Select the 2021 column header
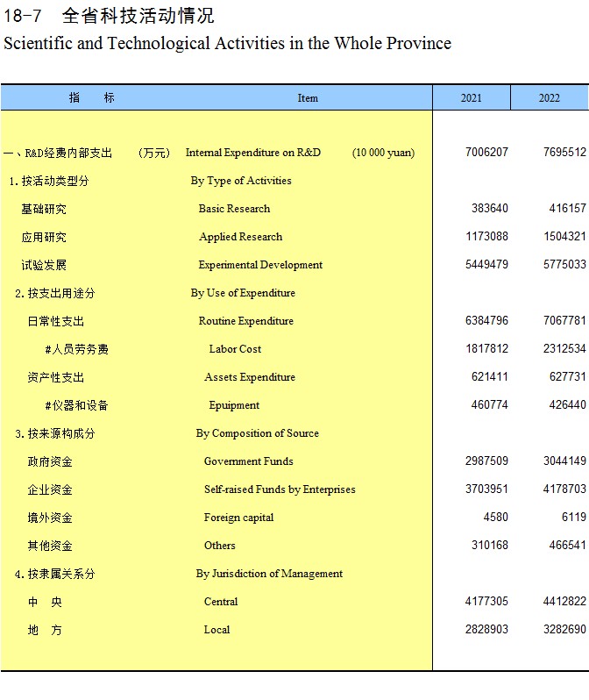589x700 pixels. (x=472, y=97)
